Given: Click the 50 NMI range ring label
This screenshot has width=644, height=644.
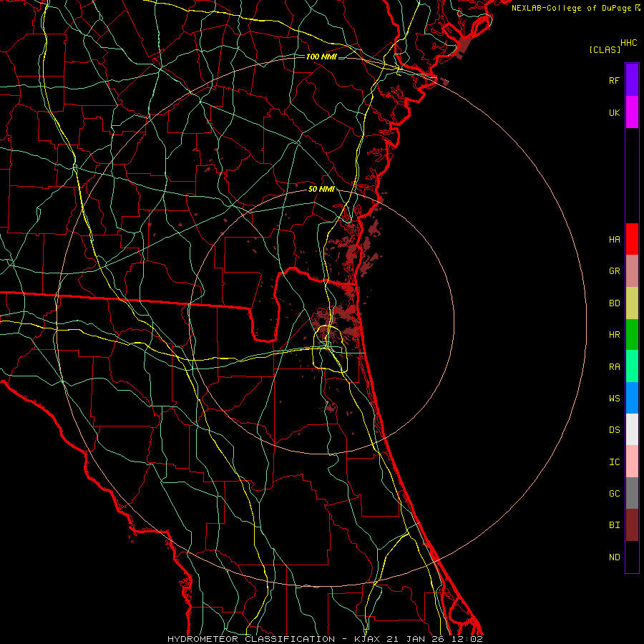Looking at the screenshot, I should click(321, 189).
